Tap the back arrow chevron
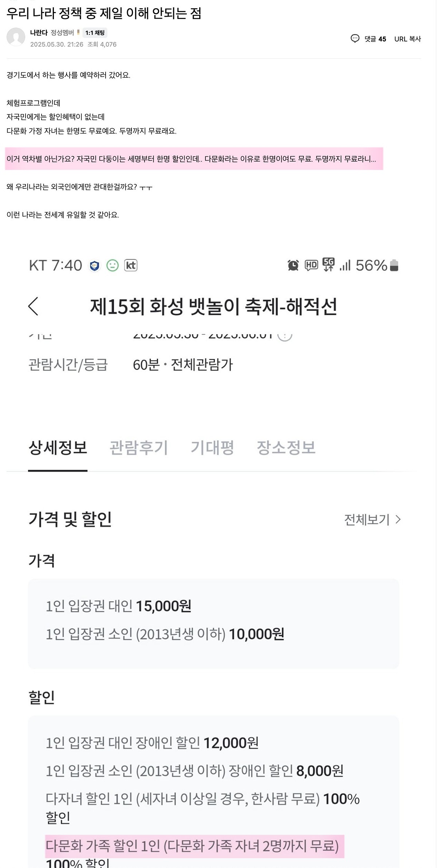The height and width of the screenshot is (868, 437). pos(34,306)
